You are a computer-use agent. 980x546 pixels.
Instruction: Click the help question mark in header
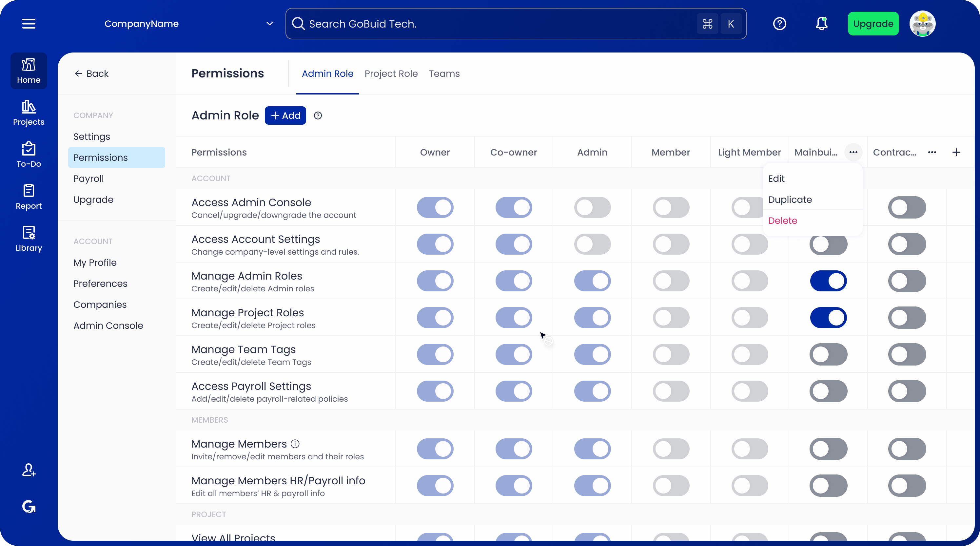(x=779, y=24)
